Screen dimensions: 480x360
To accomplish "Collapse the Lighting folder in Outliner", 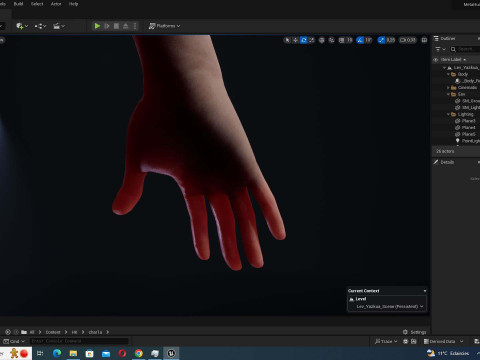I will (448, 114).
